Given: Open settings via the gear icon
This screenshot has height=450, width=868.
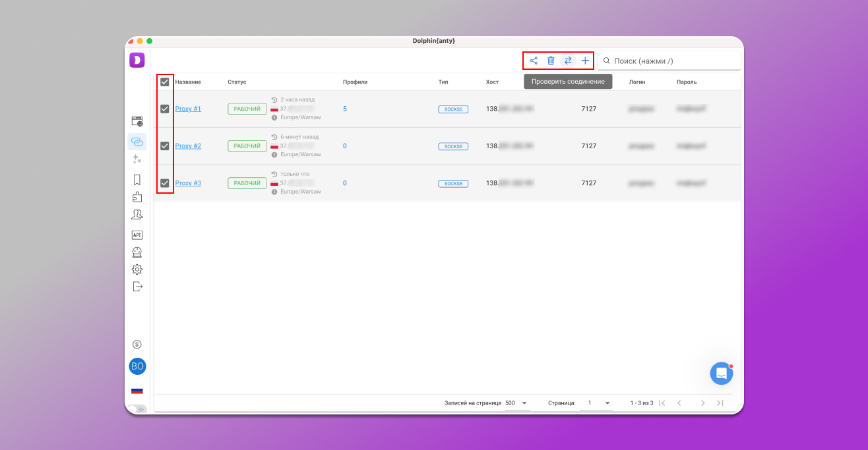Looking at the screenshot, I should pos(137,269).
